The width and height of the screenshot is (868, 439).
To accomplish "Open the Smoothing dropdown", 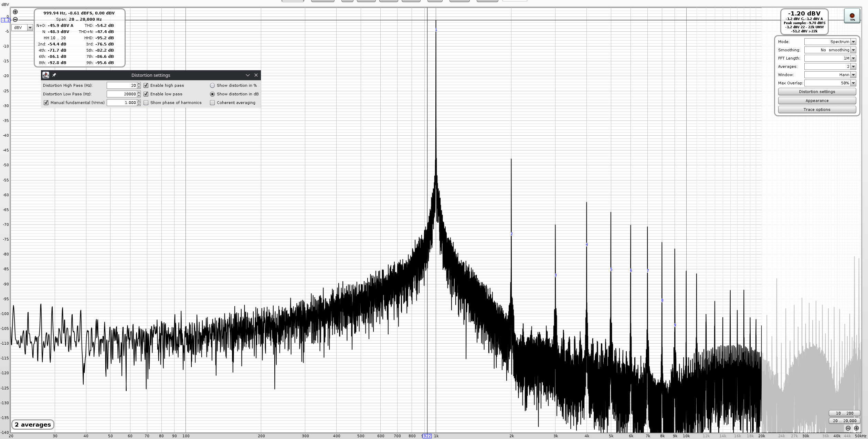I will pos(830,50).
